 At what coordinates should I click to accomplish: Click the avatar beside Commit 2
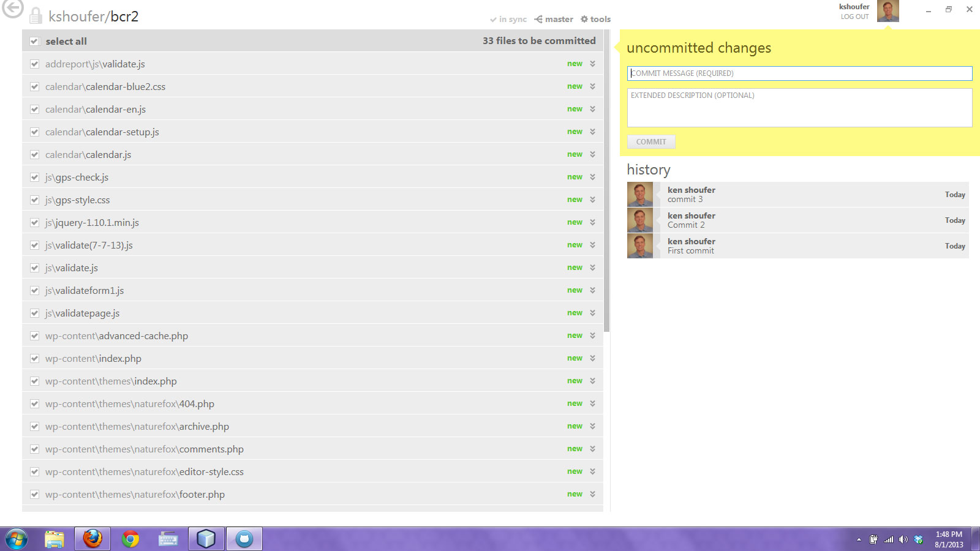tap(640, 220)
